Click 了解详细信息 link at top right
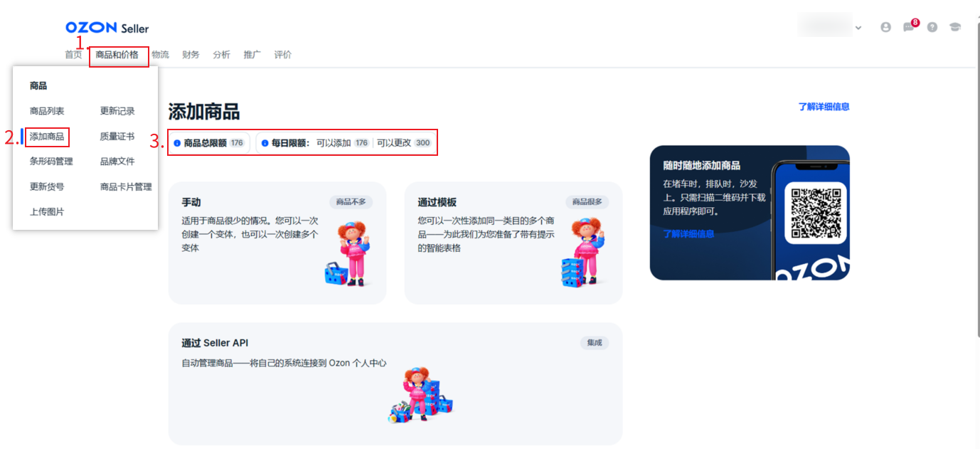The height and width of the screenshot is (449, 980). [824, 107]
